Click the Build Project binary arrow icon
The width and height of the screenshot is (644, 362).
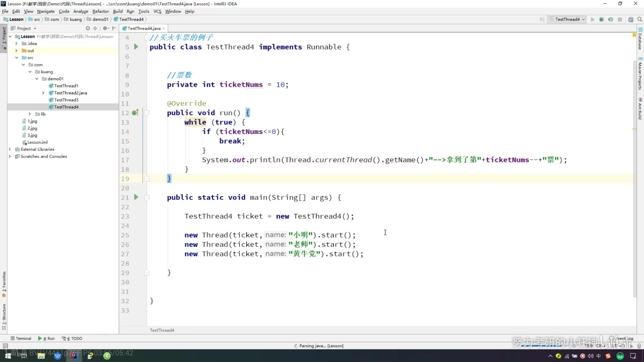[x=542, y=19]
